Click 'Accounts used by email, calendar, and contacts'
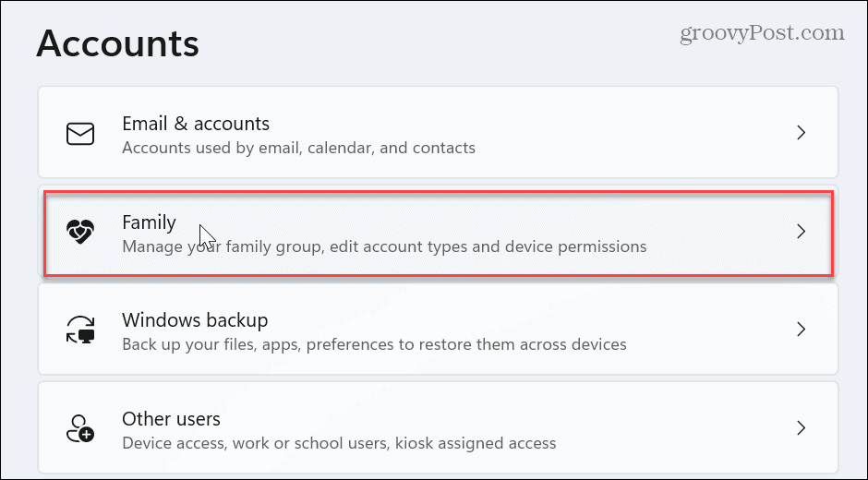Image resolution: width=868 pixels, height=480 pixels. pyautogui.click(x=298, y=148)
